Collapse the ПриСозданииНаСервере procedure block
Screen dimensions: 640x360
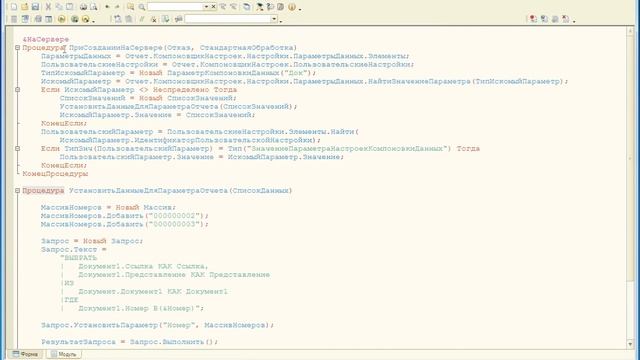click(x=17, y=48)
